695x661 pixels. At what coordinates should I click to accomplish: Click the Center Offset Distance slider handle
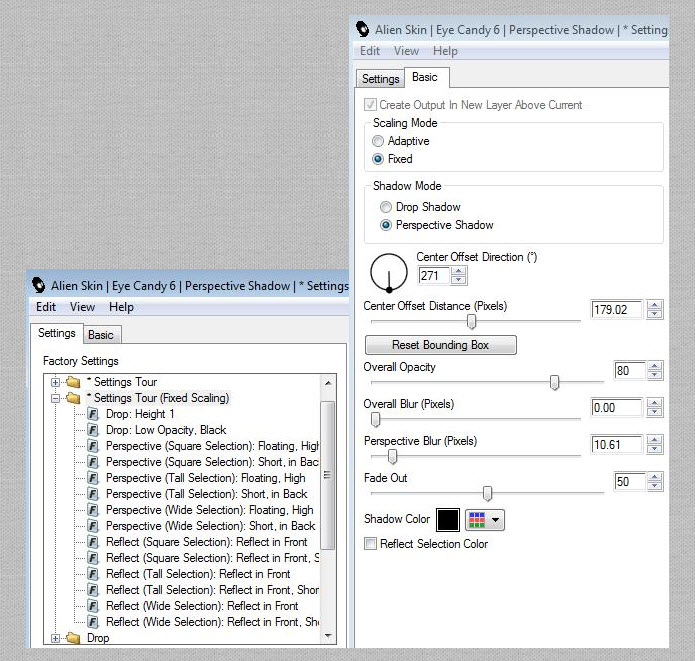tap(472, 321)
